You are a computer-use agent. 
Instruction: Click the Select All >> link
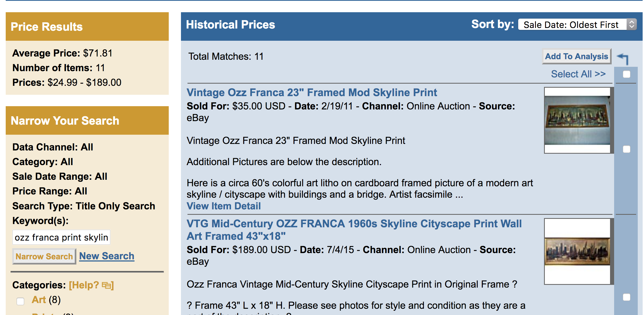[x=578, y=74]
